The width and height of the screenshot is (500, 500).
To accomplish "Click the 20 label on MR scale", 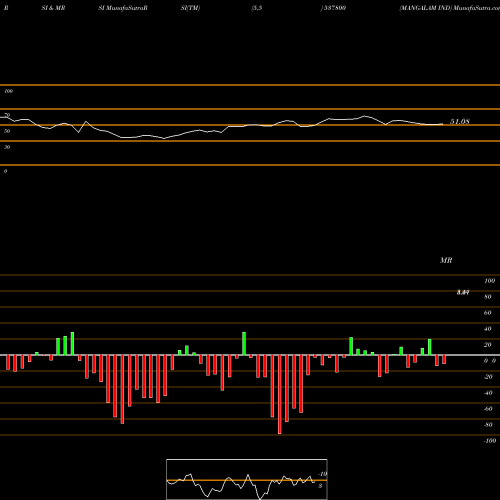I will point(488,345).
